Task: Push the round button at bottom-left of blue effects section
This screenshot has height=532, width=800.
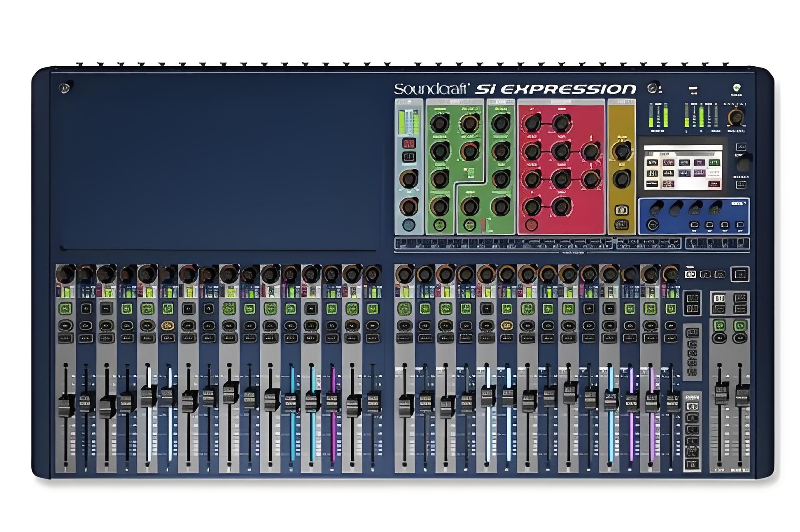Action: 653,225
